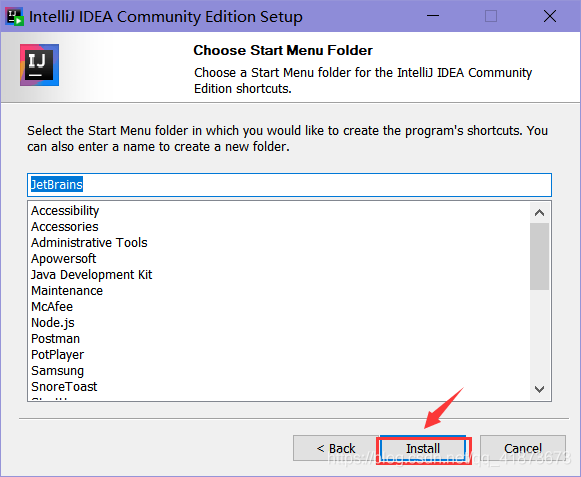The image size is (581, 477).
Task: Select Node.js in the folder list
Action: 53,322
